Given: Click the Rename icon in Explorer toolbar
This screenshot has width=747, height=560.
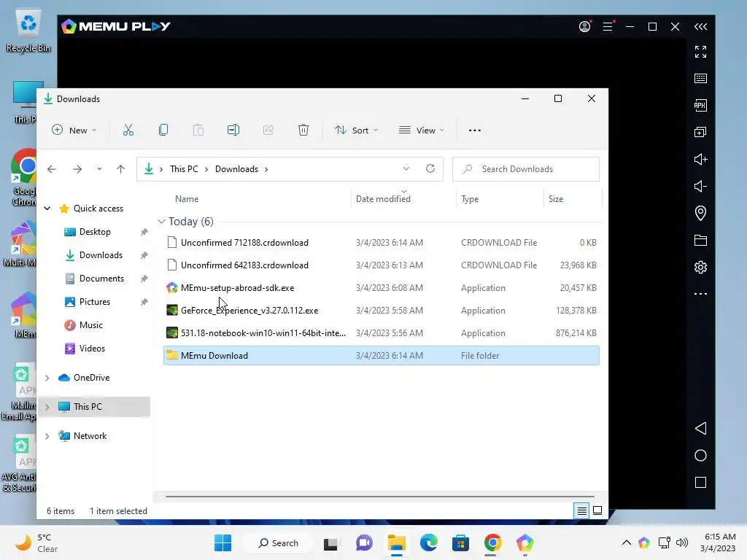Looking at the screenshot, I should pyautogui.click(x=233, y=130).
